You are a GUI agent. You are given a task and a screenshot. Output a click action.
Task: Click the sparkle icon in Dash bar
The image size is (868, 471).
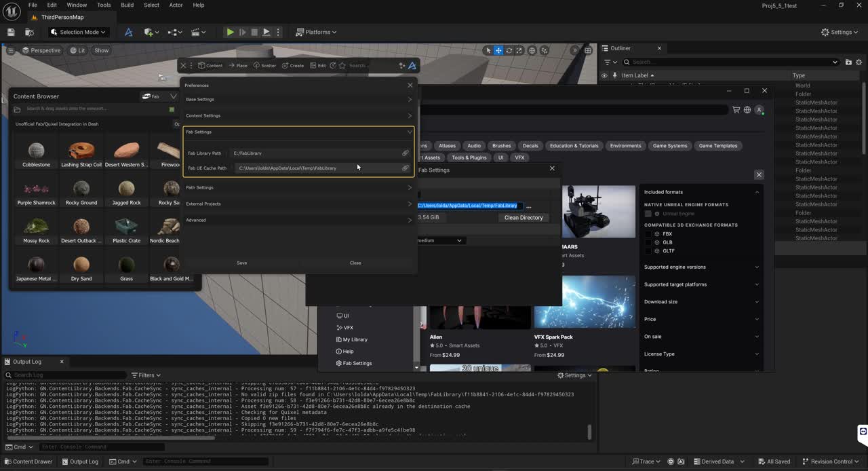[401, 65]
